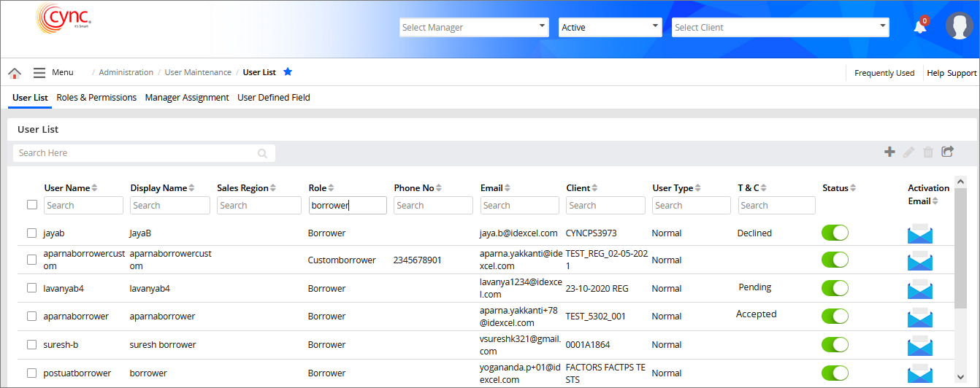Send activation email to jayab
980x388 pixels.
pos(919,233)
